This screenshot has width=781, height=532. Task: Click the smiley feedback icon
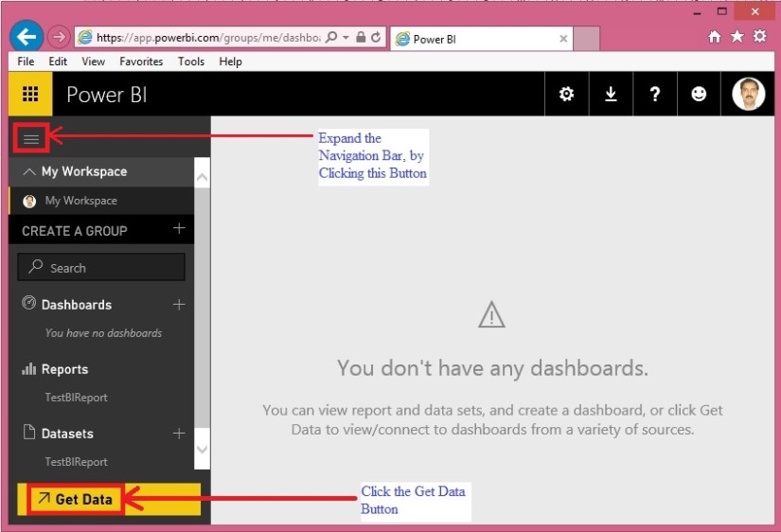pos(699,94)
